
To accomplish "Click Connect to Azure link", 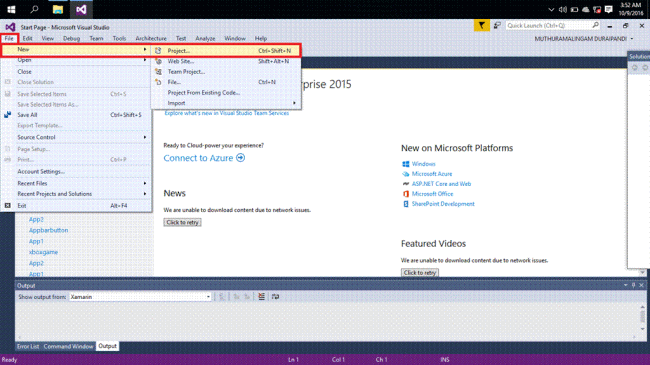I will point(198,158).
